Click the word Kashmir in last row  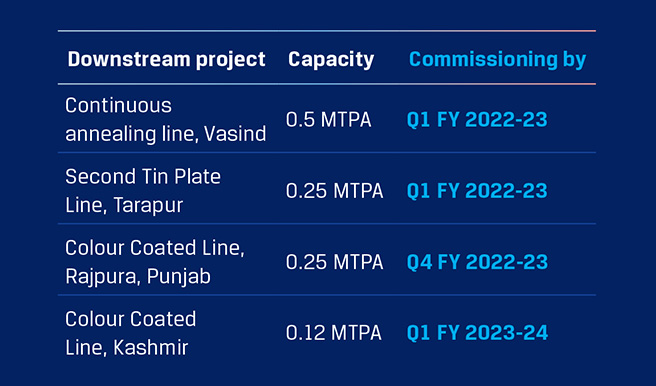click(150, 347)
